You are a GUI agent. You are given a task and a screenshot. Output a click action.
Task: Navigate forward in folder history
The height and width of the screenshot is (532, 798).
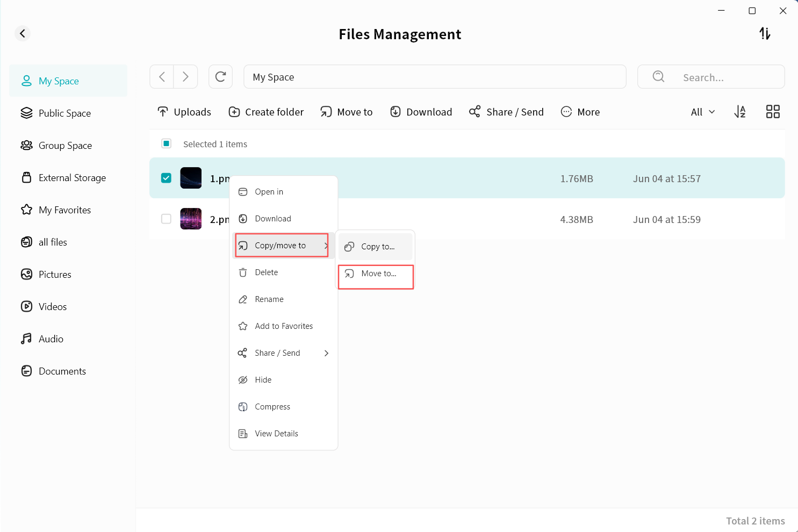point(185,77)
